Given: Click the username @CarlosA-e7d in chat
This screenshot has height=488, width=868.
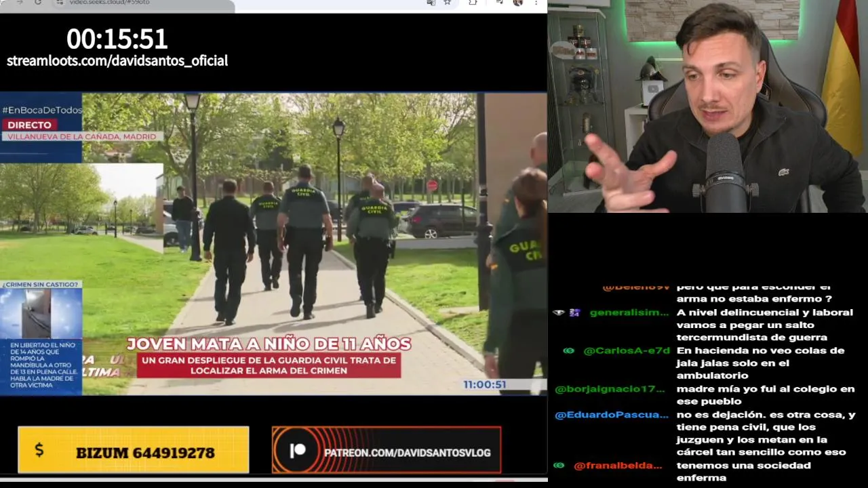Looking at the screenshot, I should pyautogui.click(x=627, y=350).
